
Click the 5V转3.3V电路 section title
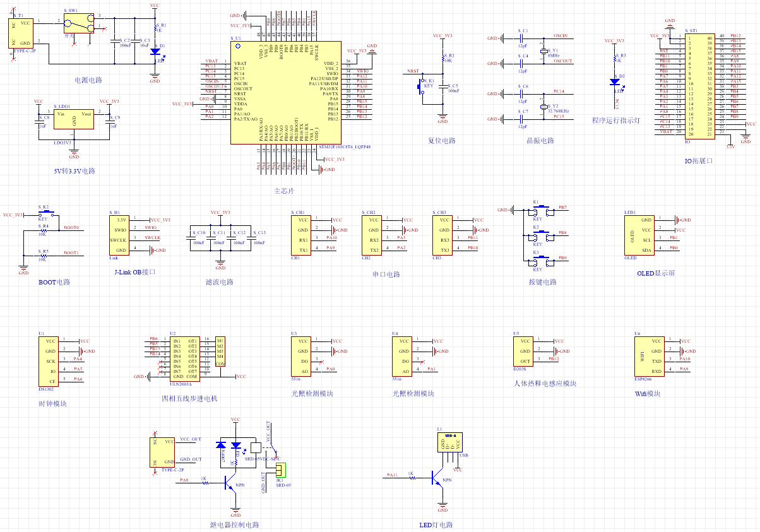click(74, 171)
